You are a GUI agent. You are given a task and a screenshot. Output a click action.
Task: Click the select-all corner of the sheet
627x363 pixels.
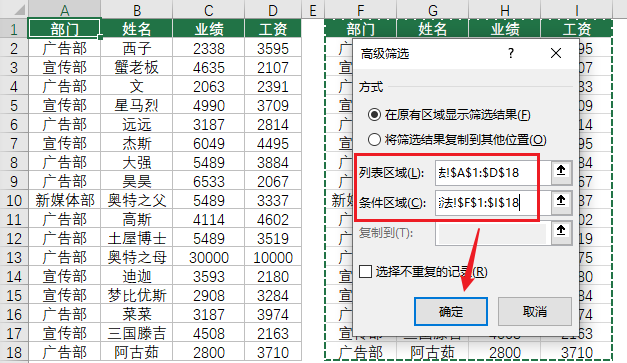click(14, 9)
